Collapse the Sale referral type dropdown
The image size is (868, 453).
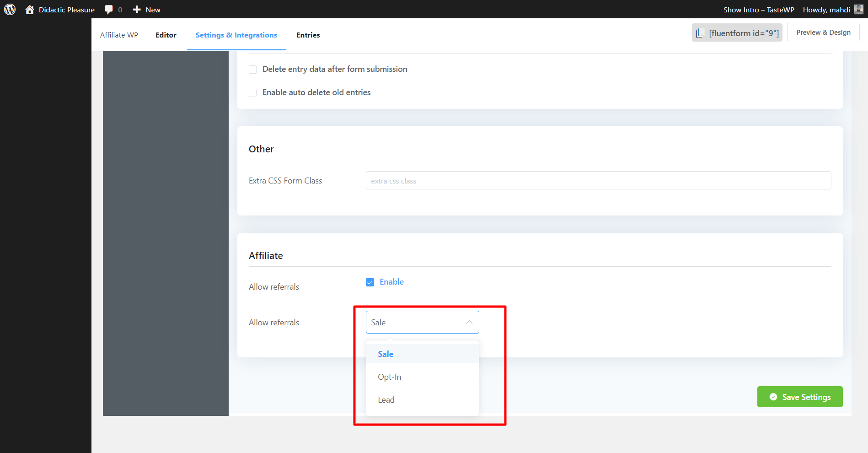(469, 322)
